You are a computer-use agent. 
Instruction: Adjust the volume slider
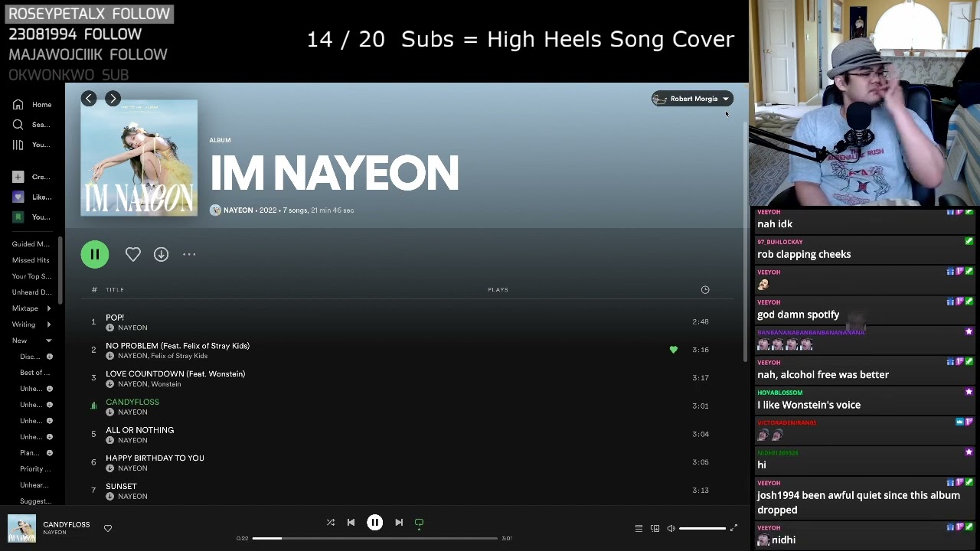pos(702,528)
